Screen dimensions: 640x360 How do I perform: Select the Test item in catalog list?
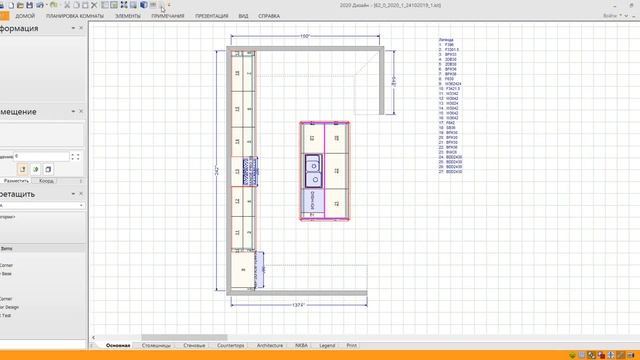pos(6,316)
